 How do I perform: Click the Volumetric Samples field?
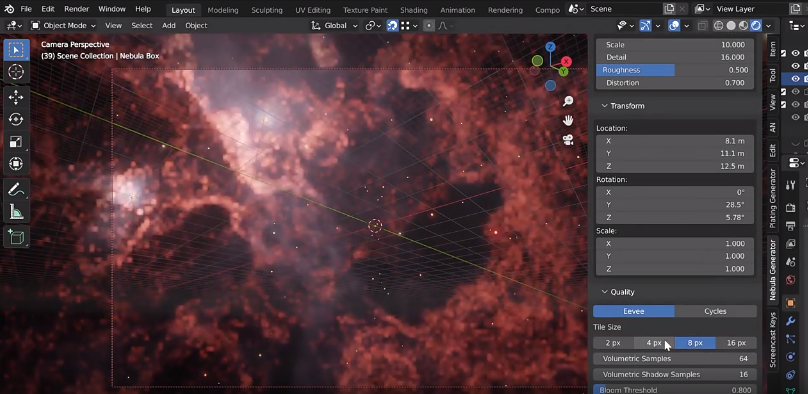(x=675, y=358)
